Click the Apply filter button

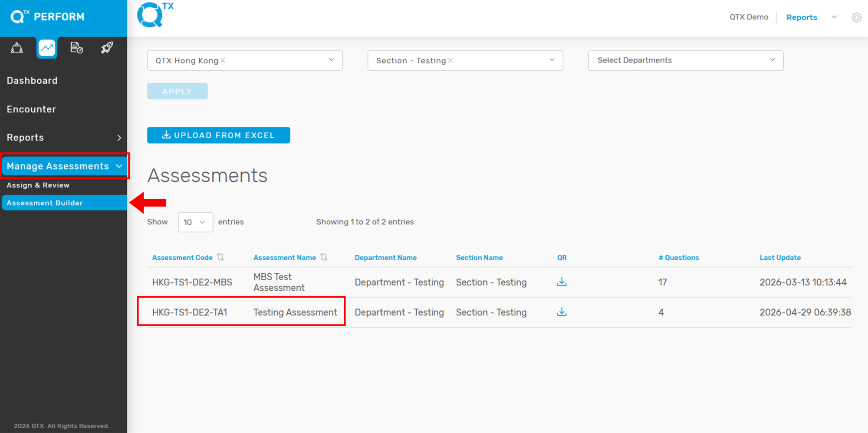177,91
